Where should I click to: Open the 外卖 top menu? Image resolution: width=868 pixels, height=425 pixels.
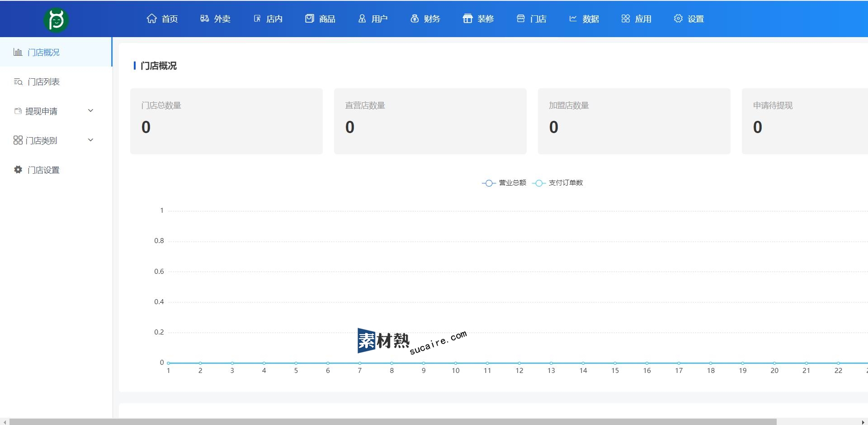(215, 19)
